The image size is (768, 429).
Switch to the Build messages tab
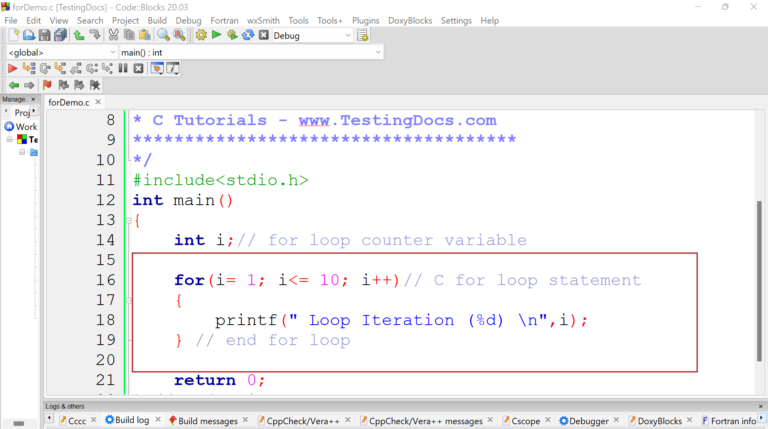[x=204, y=421]
